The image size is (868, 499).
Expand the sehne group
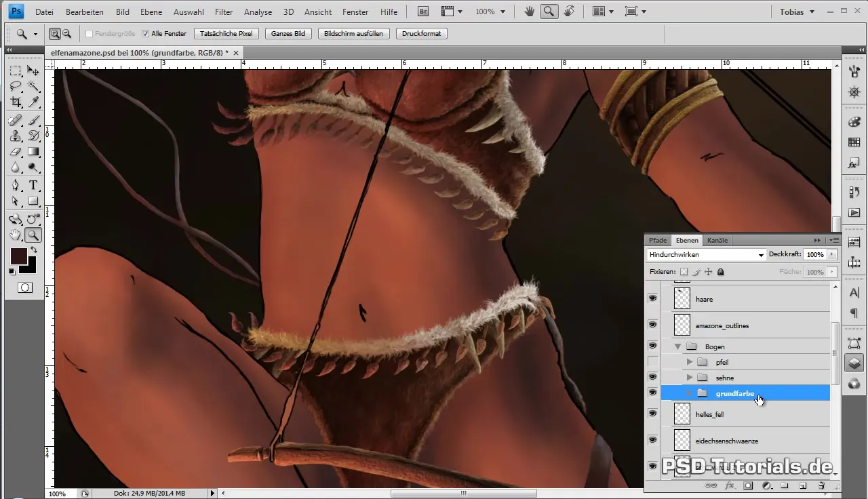point(690,378)
